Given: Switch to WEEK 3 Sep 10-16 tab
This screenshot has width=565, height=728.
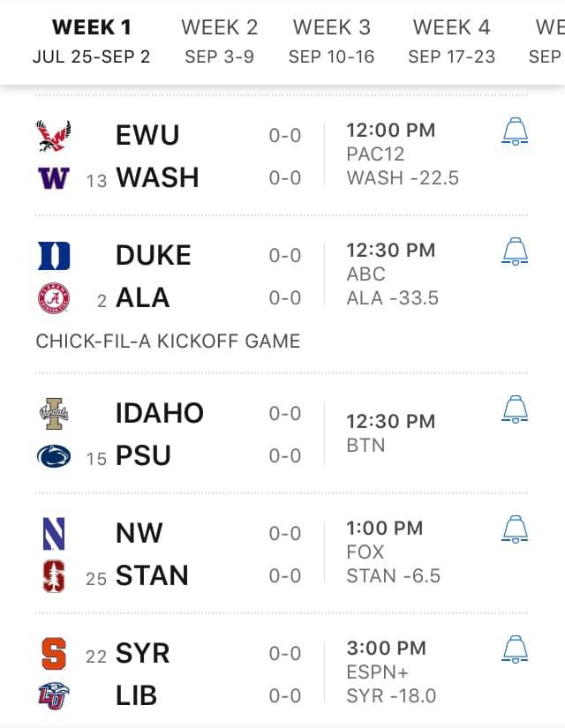Looking at the screenshot, I should click(331, 41).
